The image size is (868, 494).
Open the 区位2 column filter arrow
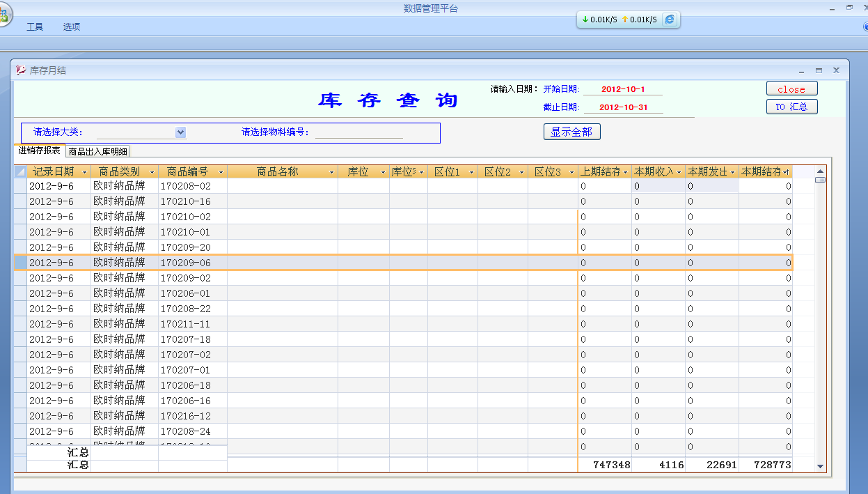tap(522, 172)
